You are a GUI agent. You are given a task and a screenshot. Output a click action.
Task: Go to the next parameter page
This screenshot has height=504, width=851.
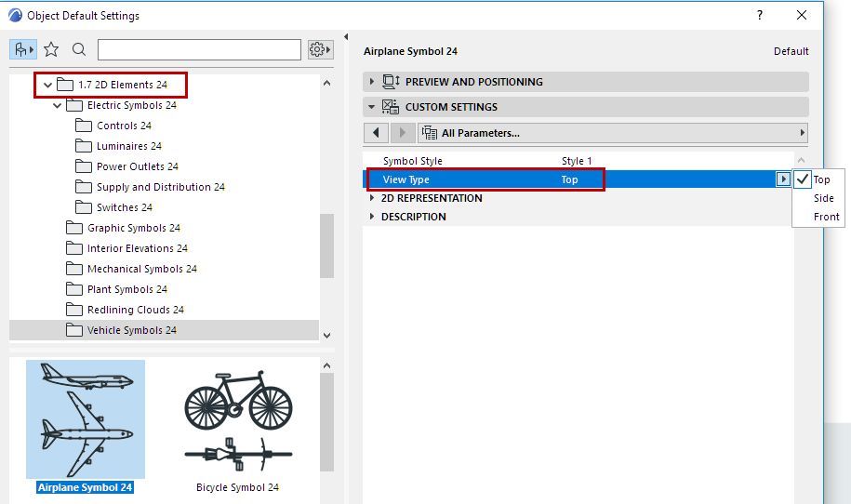pyautogui.click(x=402, y=133)
